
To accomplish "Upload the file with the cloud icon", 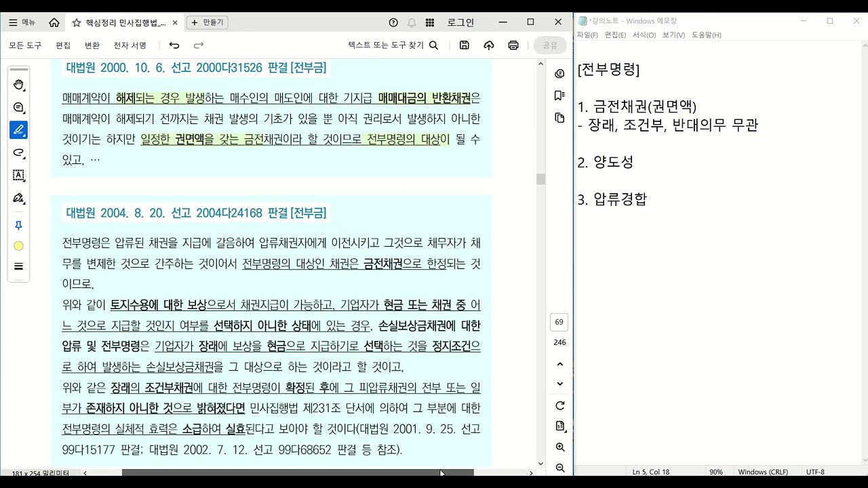I will (x=489, y=45).
